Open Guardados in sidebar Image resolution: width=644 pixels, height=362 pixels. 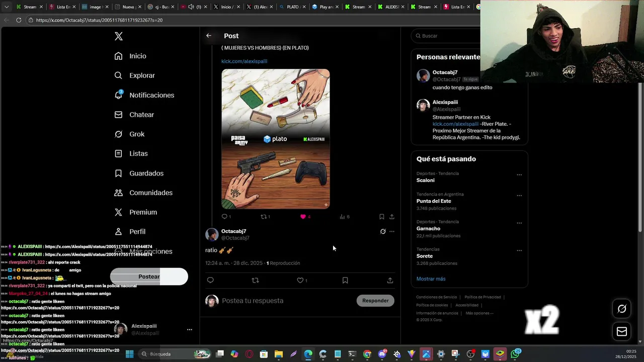pos(139,173)
